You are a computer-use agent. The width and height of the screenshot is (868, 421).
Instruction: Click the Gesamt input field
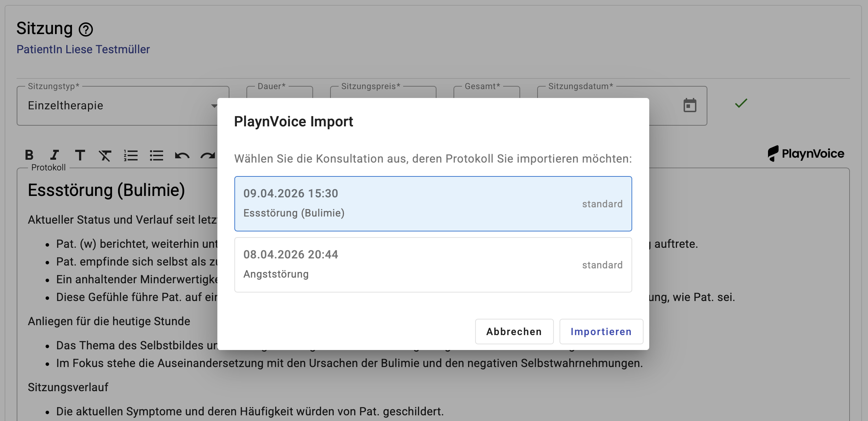[486, 92]
